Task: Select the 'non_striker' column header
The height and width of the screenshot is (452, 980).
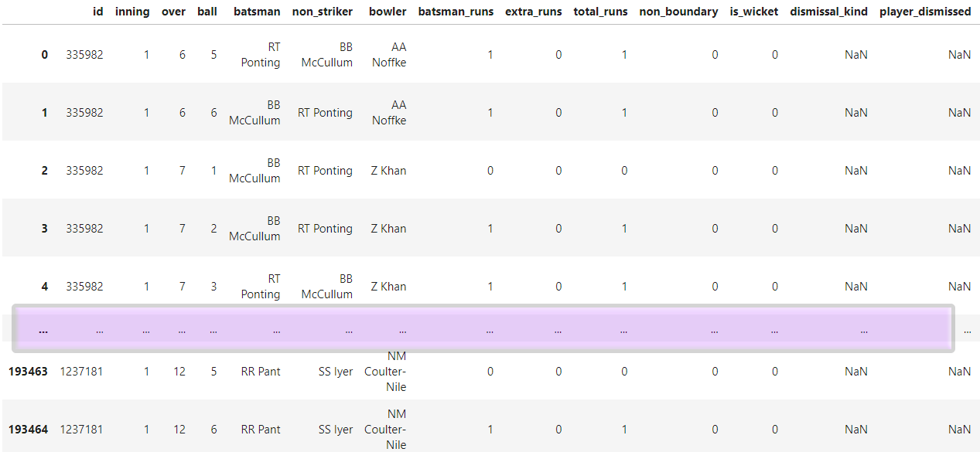Action: click(x=322, y=12)
